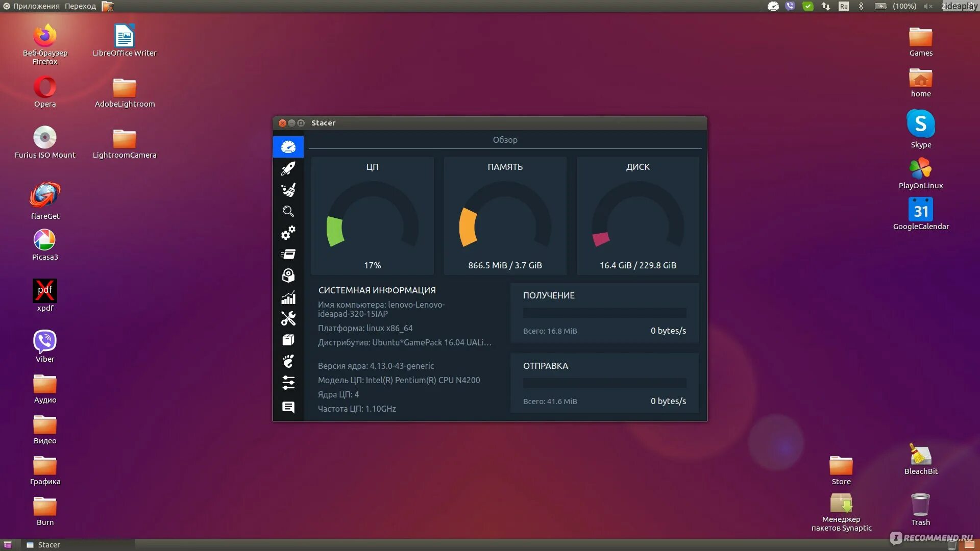The height and width of the screenshot is (551, 980).
Task: Click the Ru keyboard layout indicator
Action: pyautogui.click(x=844, y=6)
